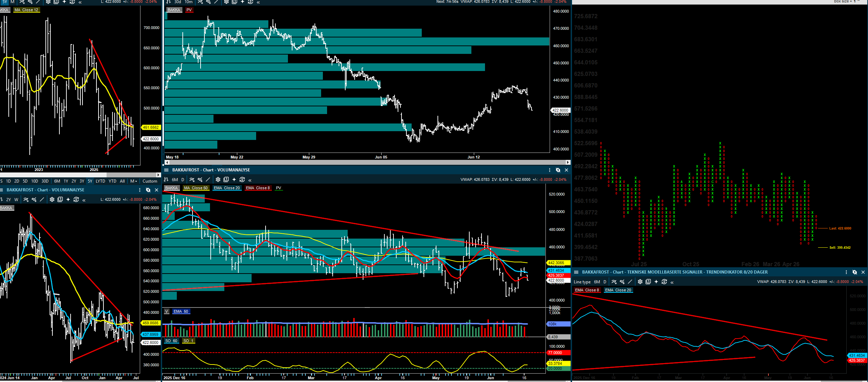Open compare tool in TRENDINDIKATOR chart toolbar
The width and height of the screenshot is (868, 382).
622,282
